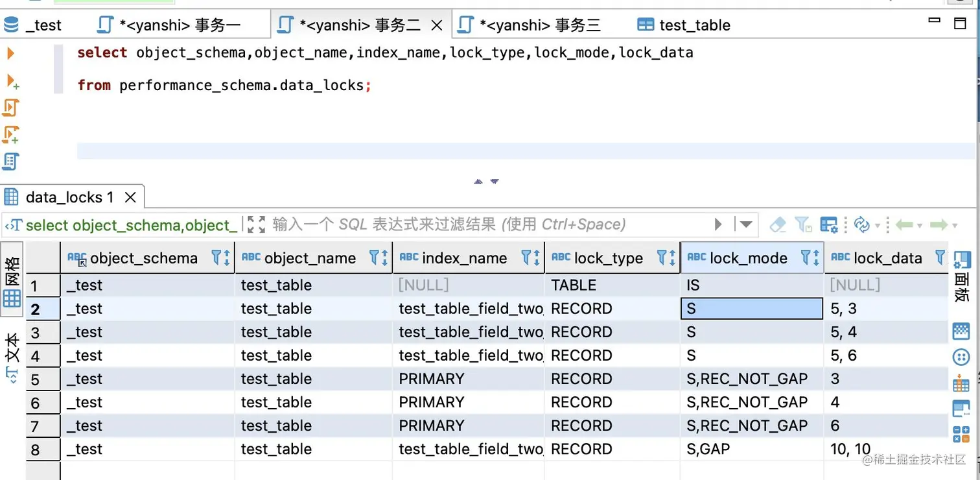Image resolution: width=980 pixels, height=480 pixels.
Task: Open the explain execution plan icon
Action: [11, 161]
